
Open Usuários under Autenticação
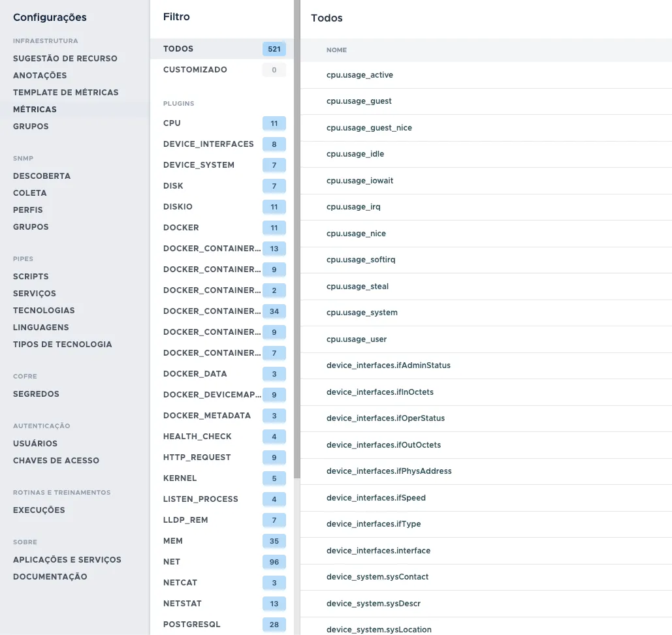point(35,444)
